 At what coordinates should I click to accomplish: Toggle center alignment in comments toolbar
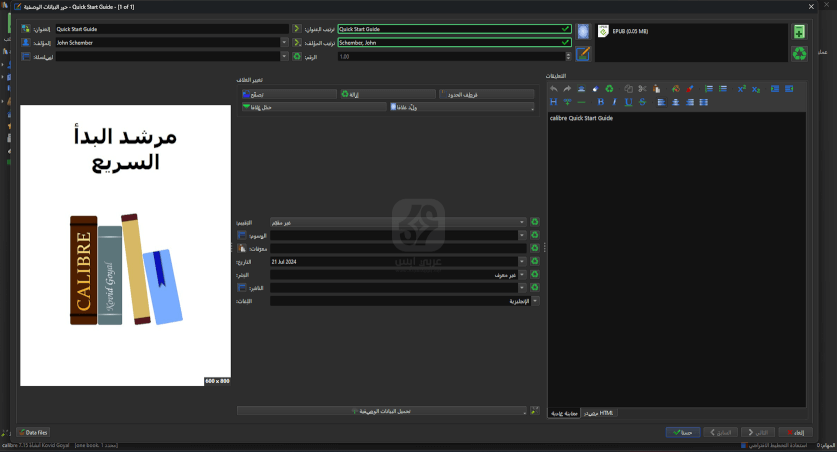pos(676,102)
